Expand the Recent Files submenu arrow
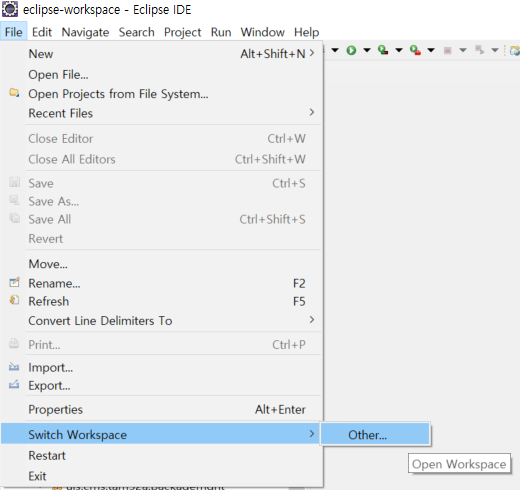 [312, 112]
